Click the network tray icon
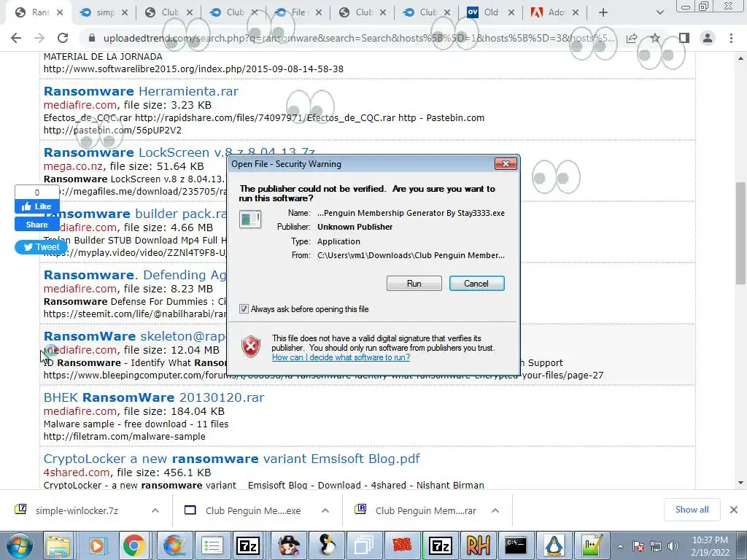This screenshot has width=747, height=560. tap(656, 546)
